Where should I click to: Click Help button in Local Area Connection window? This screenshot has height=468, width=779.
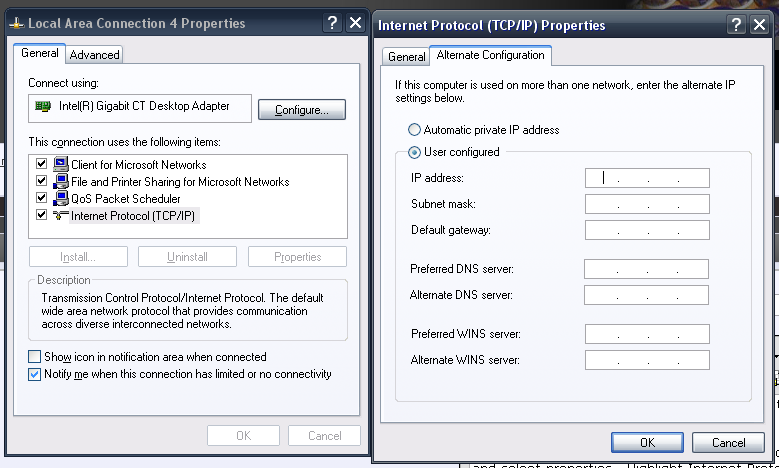[x=332, y=23]
